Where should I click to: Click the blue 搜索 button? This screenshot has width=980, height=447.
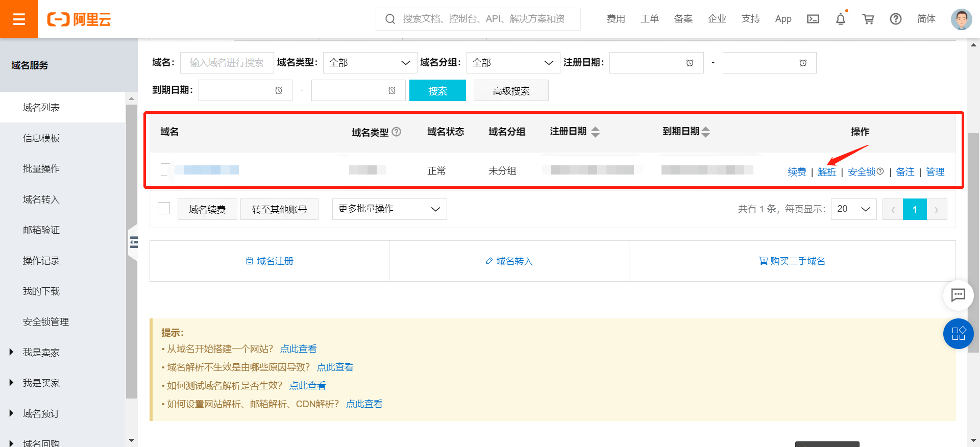(x=437, y=91)
